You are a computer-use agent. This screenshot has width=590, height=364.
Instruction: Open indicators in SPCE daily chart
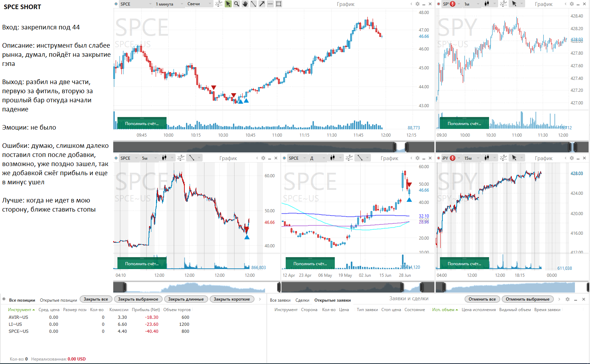tap(349, 158)
